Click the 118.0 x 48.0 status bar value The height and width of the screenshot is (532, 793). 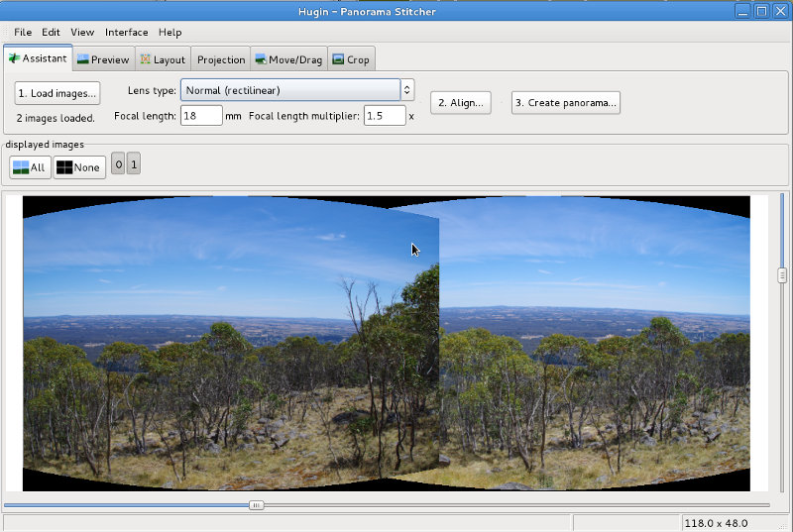pos(716,523)
